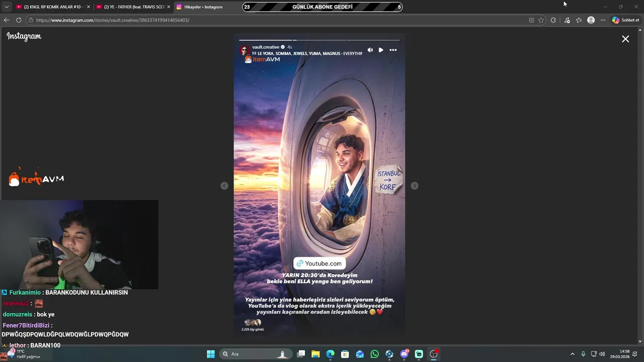Close the story viewer with the X
The width and height of the screenshot is (644, 362).
625,39
